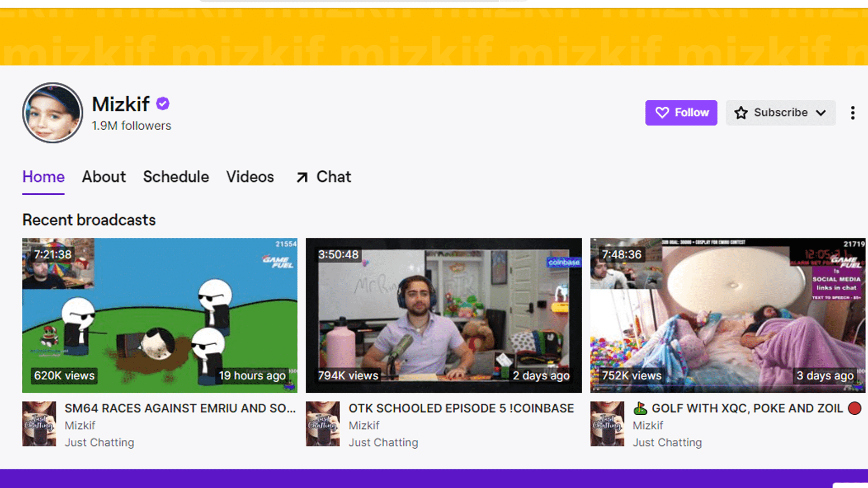Viewport: 868px width, 488px height.
Task: Open the GOLF WITH XQC, POKE AND ZOIL title
Action: [x=747, y=408]
